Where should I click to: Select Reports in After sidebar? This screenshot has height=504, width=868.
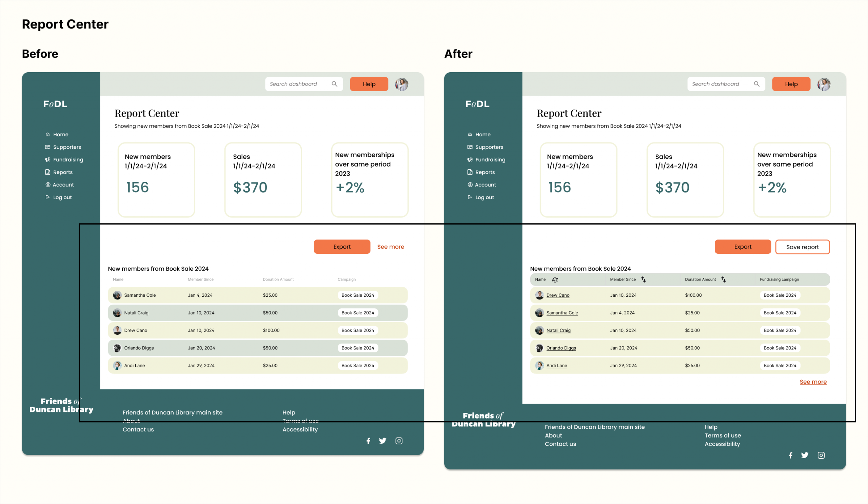tap(485, 172)
